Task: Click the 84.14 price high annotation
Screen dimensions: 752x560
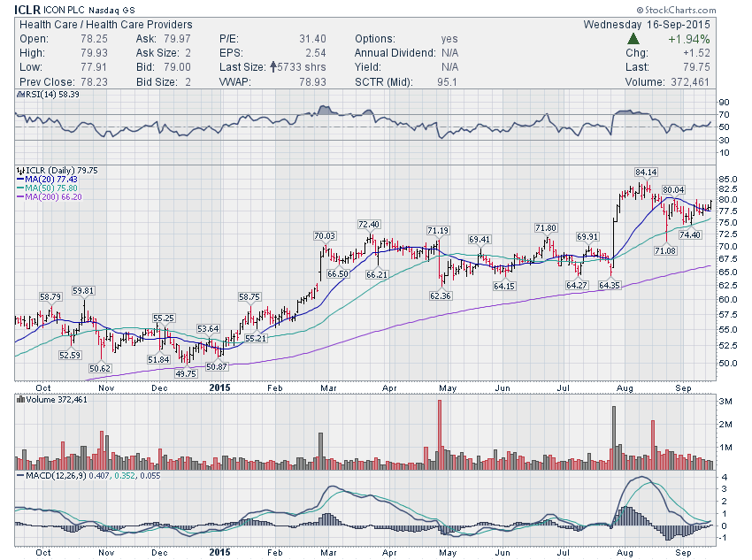Action: (646, 173)
